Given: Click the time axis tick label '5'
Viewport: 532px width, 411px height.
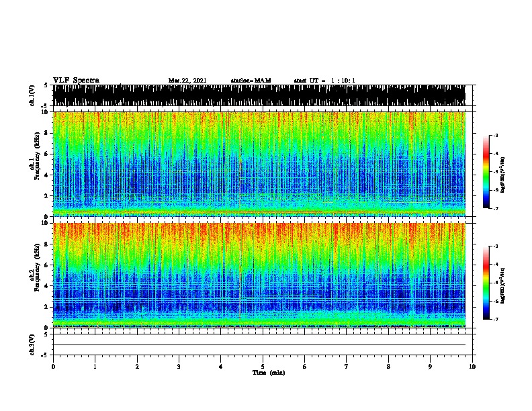Looking at the screenshot, I should tap(263, 367).
